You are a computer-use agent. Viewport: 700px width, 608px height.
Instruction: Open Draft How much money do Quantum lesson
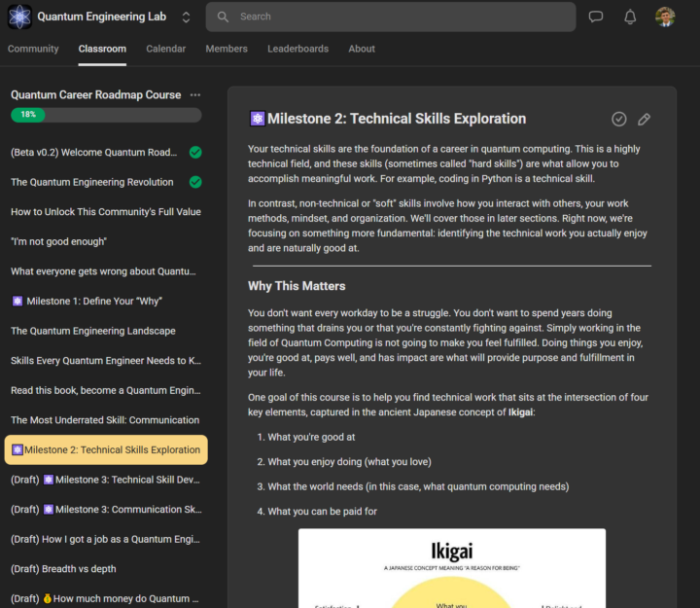click(x=105, y=598)
